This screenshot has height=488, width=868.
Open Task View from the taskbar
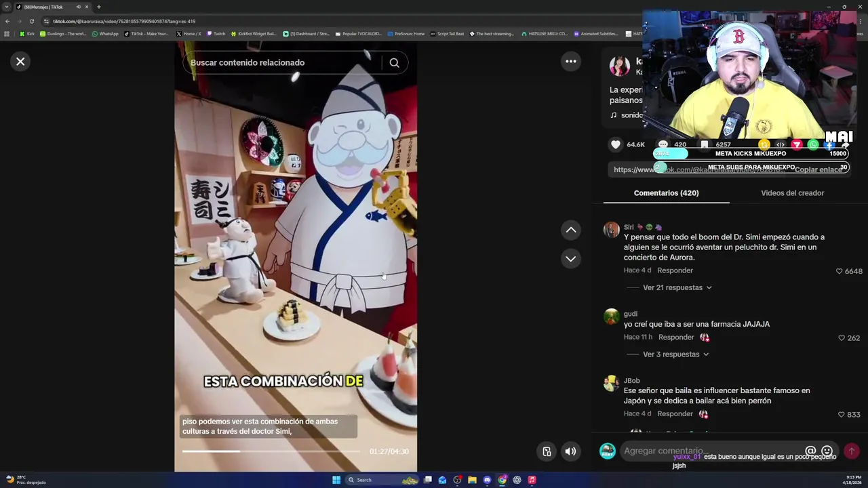[x=428, y=480]
